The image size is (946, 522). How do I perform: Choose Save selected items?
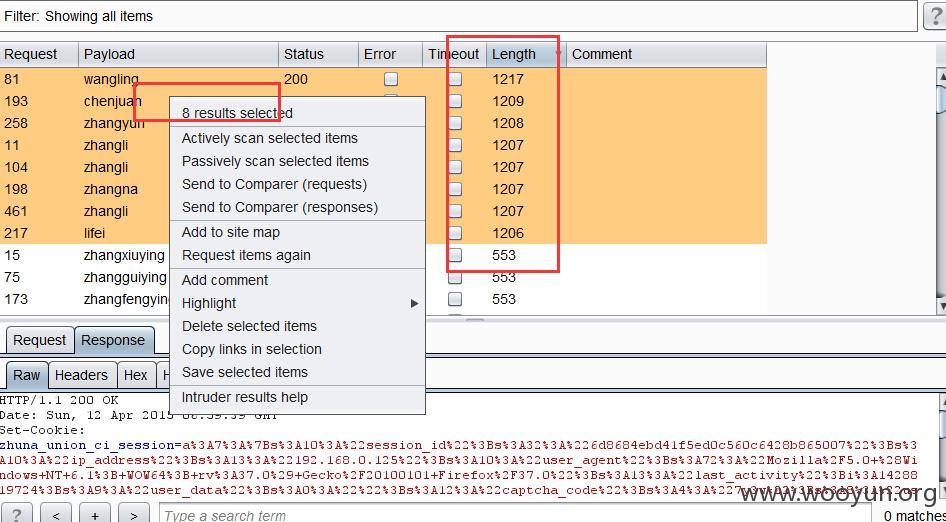click(297, 372)
